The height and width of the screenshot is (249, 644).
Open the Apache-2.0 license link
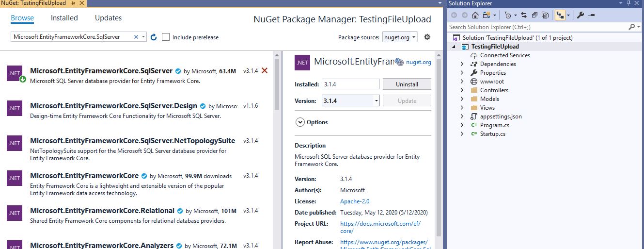click(355, 201)
